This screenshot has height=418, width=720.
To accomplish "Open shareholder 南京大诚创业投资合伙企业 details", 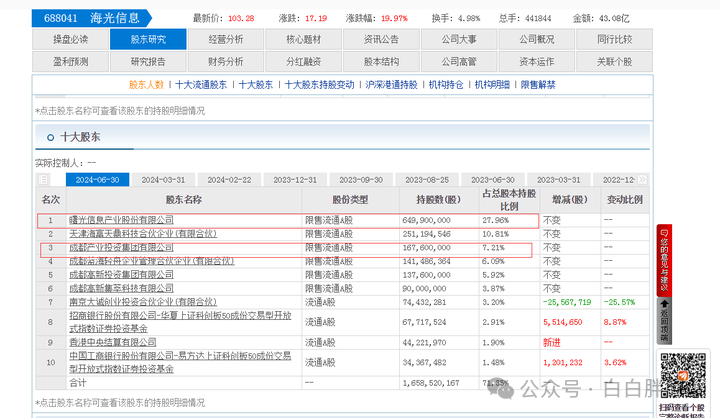I will coord(143,302).
